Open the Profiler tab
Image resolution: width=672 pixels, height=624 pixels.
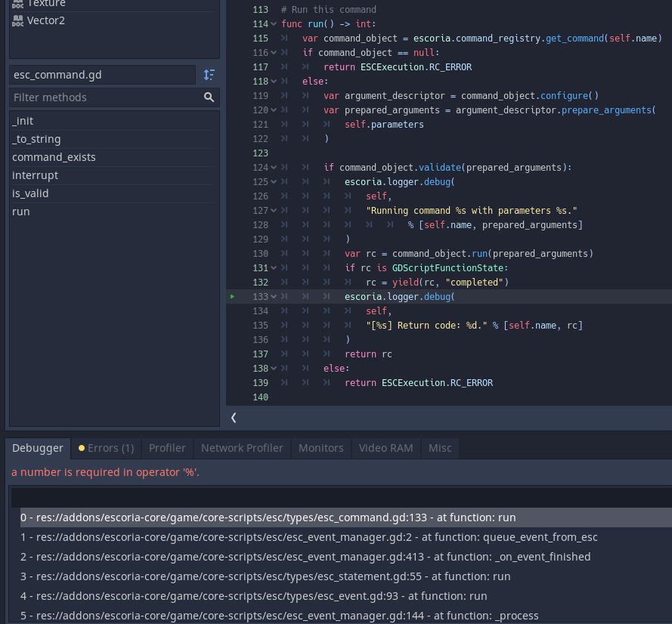pos(167,448)
